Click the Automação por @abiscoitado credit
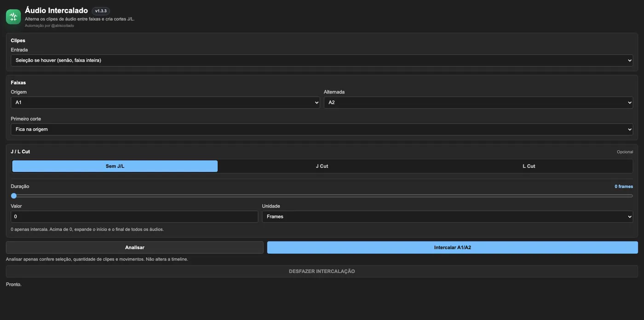This screenshot has width=644, height=320. coord(49,26)
